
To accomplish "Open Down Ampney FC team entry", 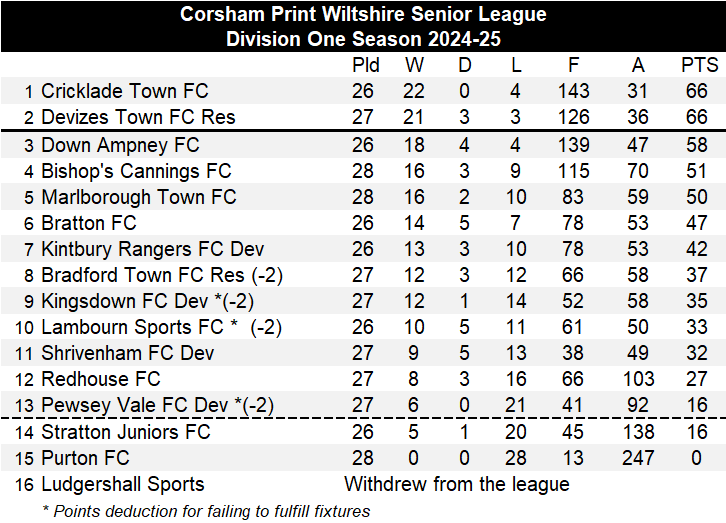I will pos(120,145).
